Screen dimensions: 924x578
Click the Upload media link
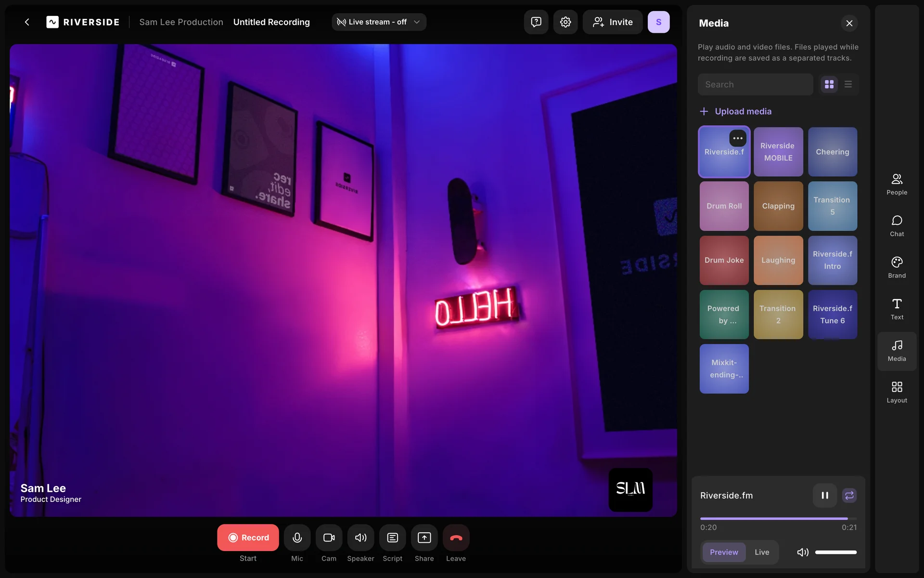(743, 111)
